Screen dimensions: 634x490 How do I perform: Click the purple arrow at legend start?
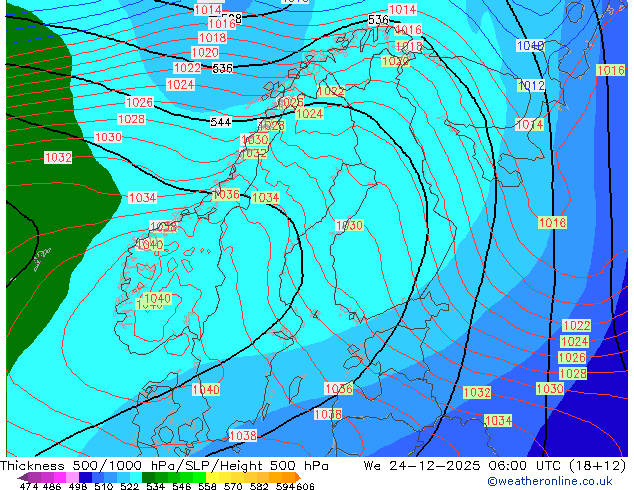click(x=23, y=478)
